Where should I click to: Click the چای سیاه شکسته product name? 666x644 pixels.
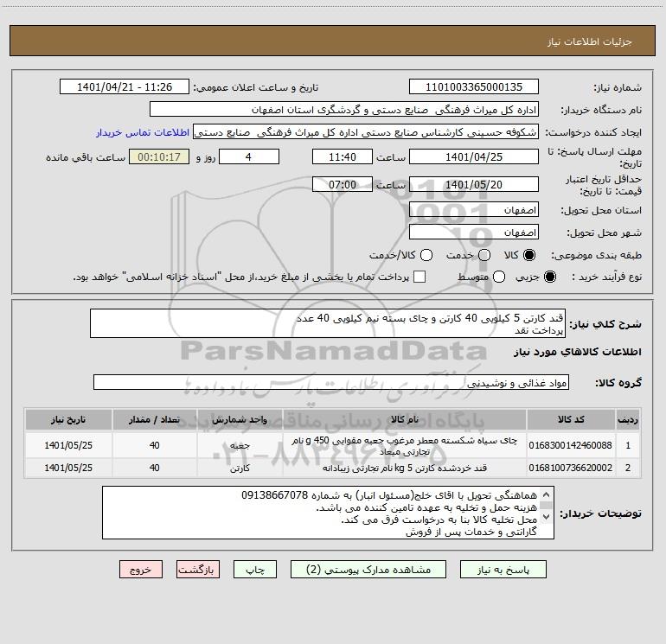(405, 446)
